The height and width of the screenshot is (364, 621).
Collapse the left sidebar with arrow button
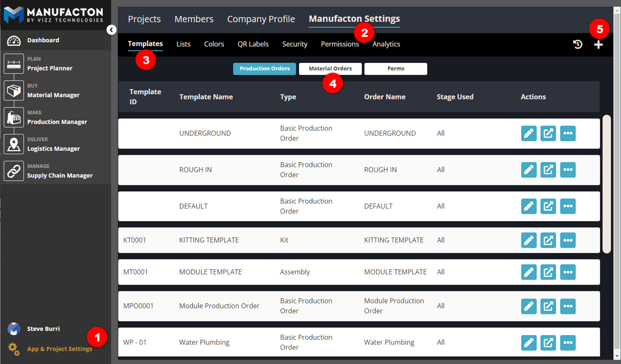click(111, 30)
